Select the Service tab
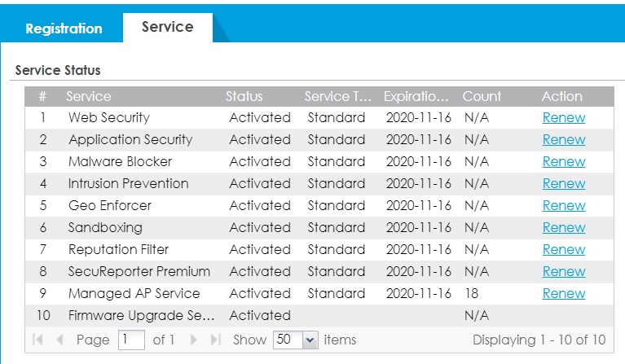The width and height of the screenshot is (625, 364). (167, 27)
